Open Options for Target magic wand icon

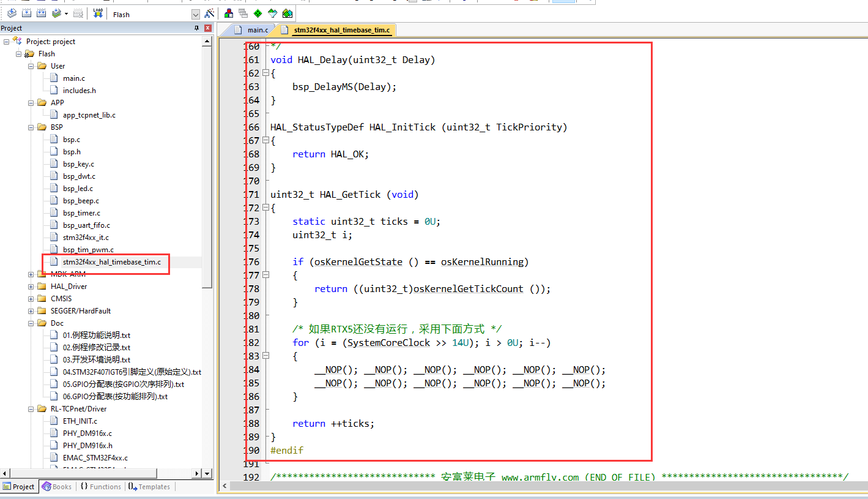pyautogui.click(x=210, y=13)
